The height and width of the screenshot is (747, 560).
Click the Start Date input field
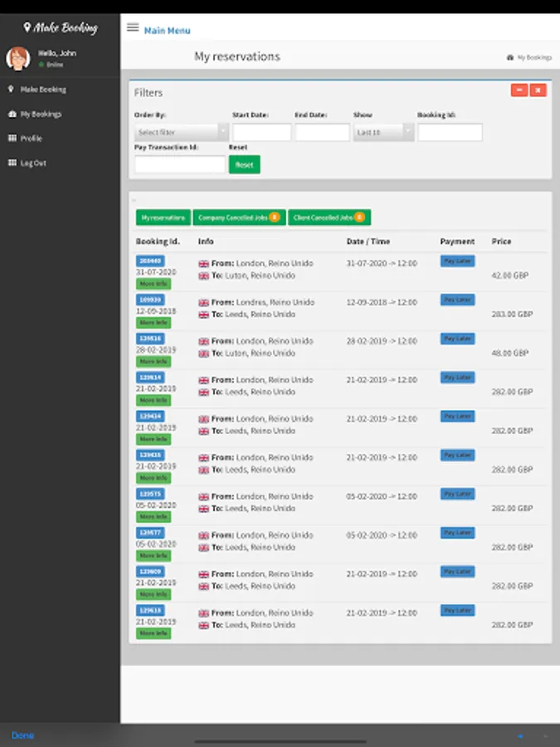click(261, 132)
